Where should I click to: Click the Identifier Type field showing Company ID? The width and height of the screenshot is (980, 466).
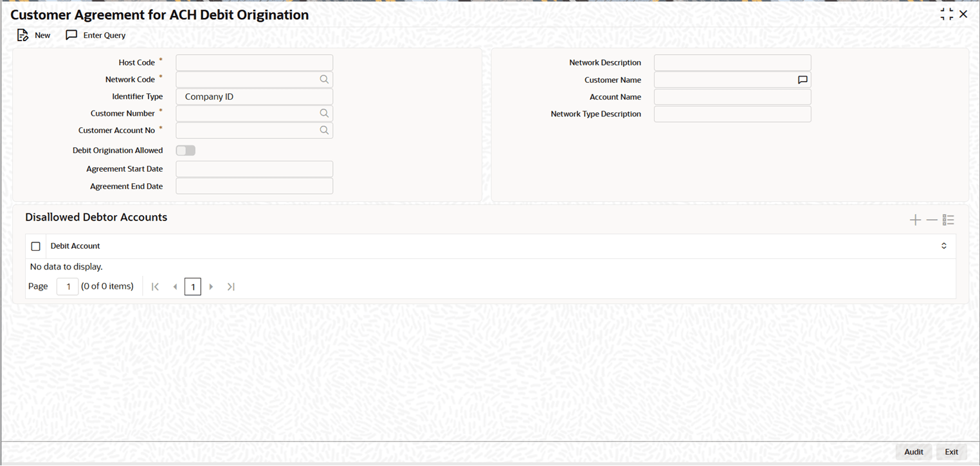[255, 96]
